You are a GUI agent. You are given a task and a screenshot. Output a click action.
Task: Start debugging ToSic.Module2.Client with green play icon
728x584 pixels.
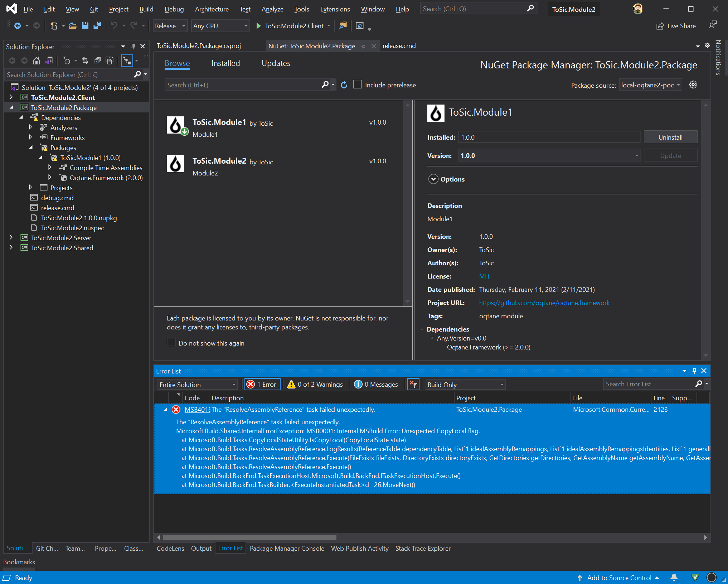click(x=258, y=26)
